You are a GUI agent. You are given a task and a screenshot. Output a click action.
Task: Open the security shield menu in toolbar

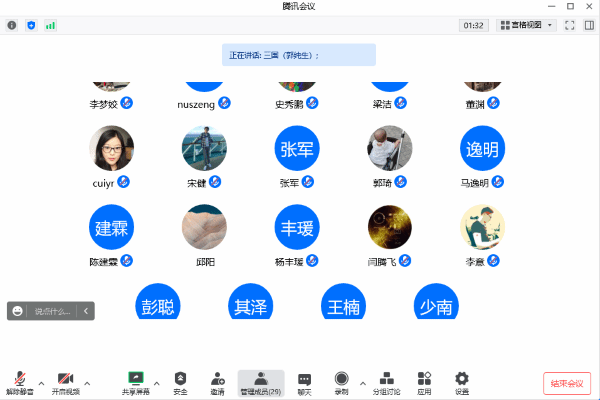[x=180, y=381]
